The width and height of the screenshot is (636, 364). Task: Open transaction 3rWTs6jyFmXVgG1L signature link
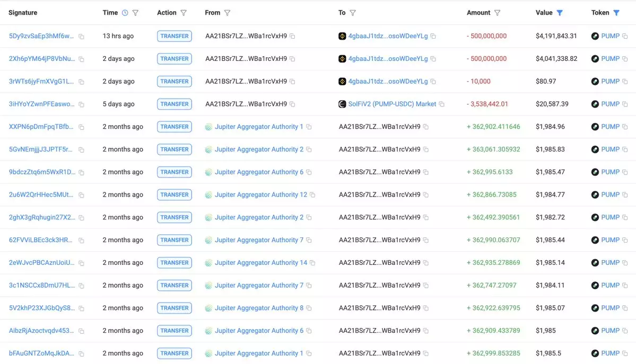41,82
